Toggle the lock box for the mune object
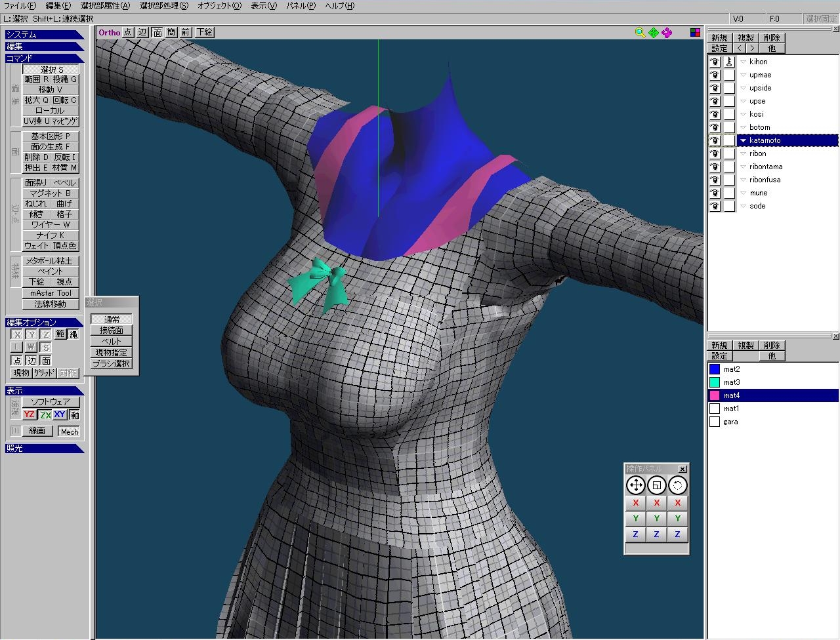The height and width of the screenshot is (640, 840). pyautogui.click(x=729, y=193)
